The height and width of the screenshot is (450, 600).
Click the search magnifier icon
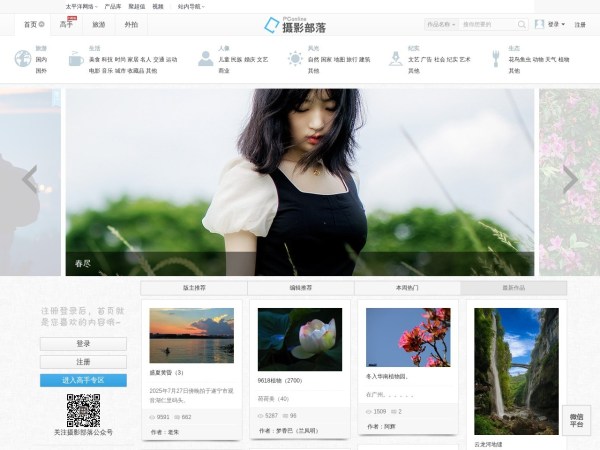click(522, 24)
